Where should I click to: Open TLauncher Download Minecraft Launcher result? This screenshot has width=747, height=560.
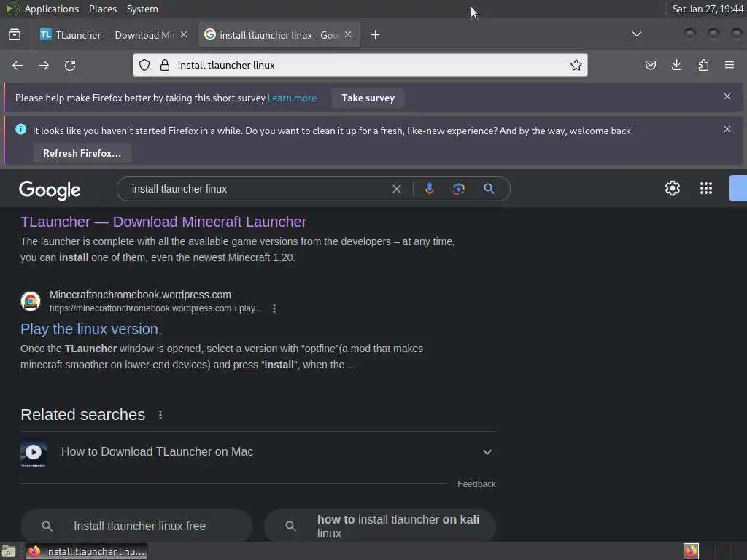(x=163, y=222)
